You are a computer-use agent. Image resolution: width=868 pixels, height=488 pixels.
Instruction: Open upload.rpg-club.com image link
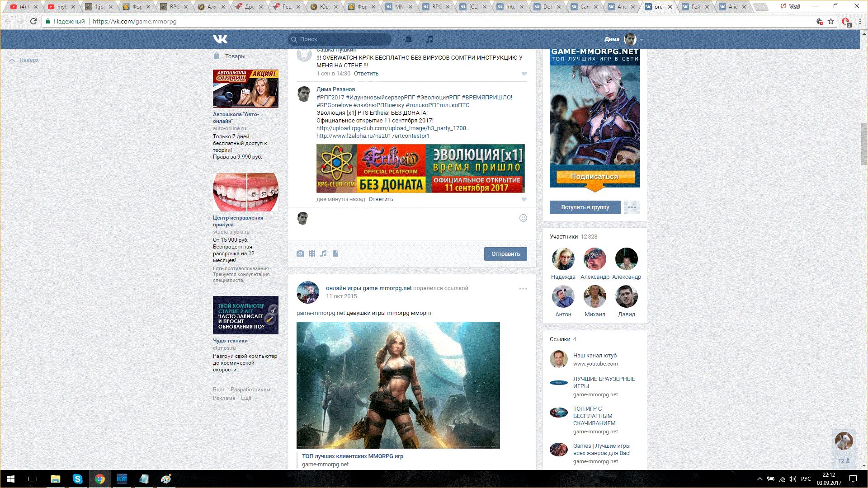(x=392, y=128)
